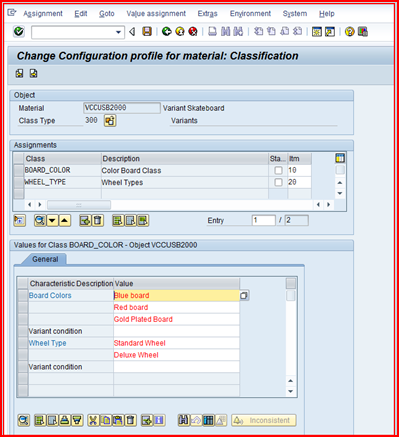Select the WHEEL_TYPE class cell
The width and height of the screenshot is (399, 437).
coord(62,182)
